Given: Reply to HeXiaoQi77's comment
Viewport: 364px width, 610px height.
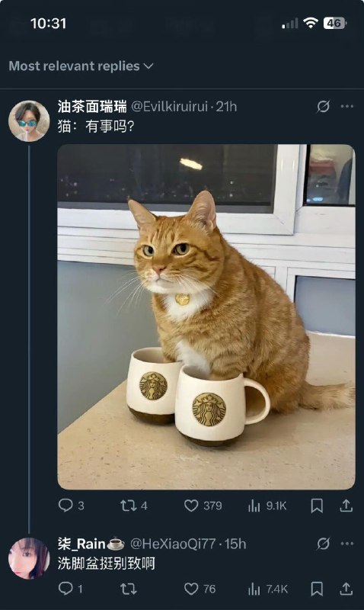Looking at the screenshot, I should tap(70, 589).
